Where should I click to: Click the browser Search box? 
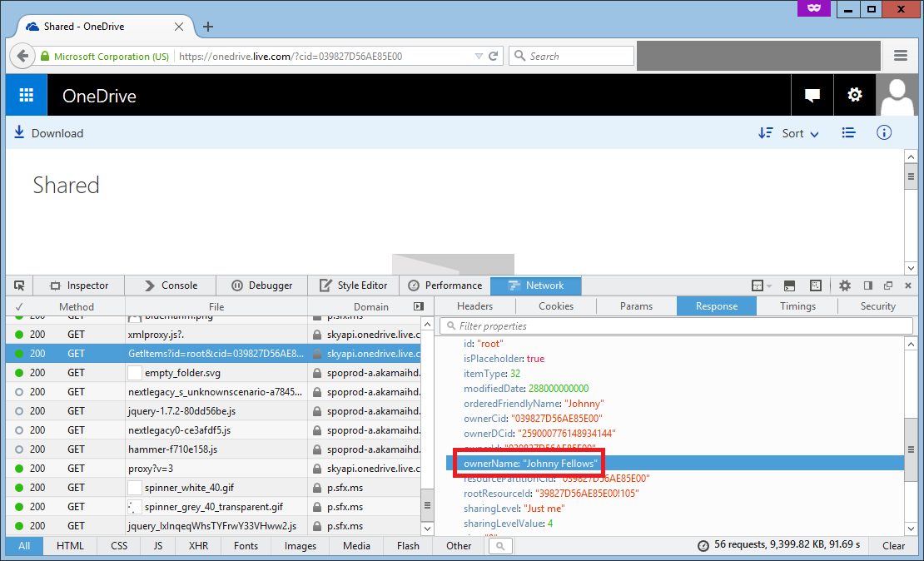pyautogui.click(x=571, y=56)
